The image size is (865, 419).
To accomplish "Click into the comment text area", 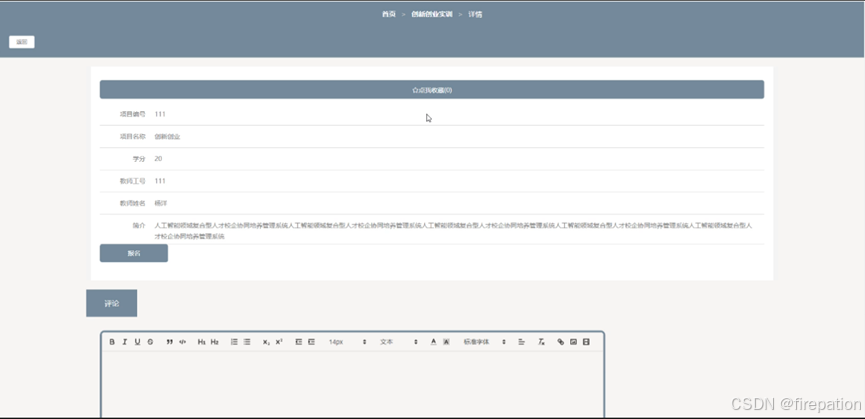I will tap(353, 384).
